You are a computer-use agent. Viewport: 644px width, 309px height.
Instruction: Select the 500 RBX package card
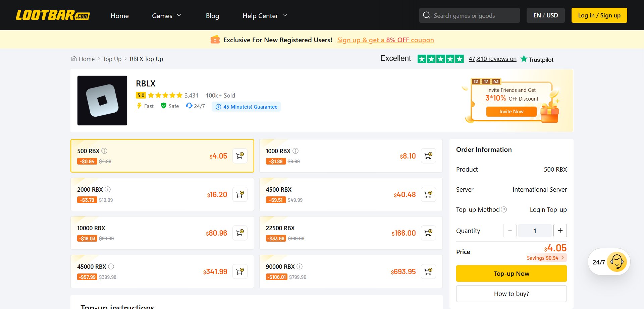pyautogui.click(x=162, y=156)
